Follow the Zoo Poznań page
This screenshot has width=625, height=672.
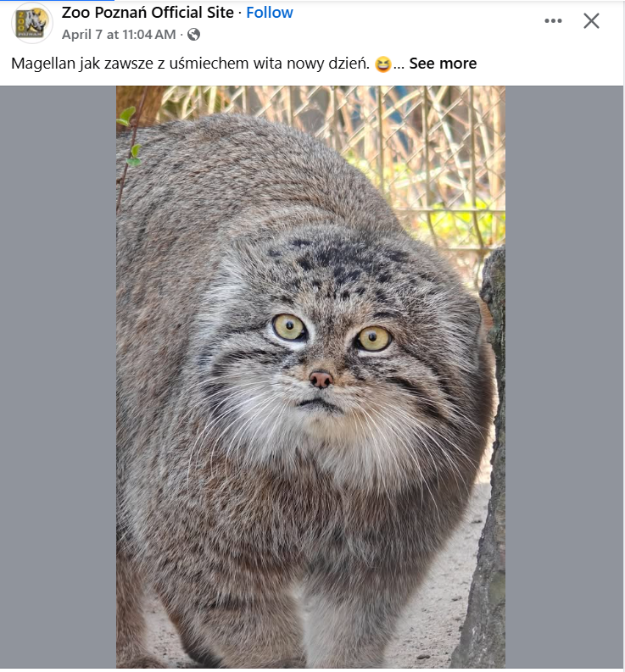click(x=270, y=13)
